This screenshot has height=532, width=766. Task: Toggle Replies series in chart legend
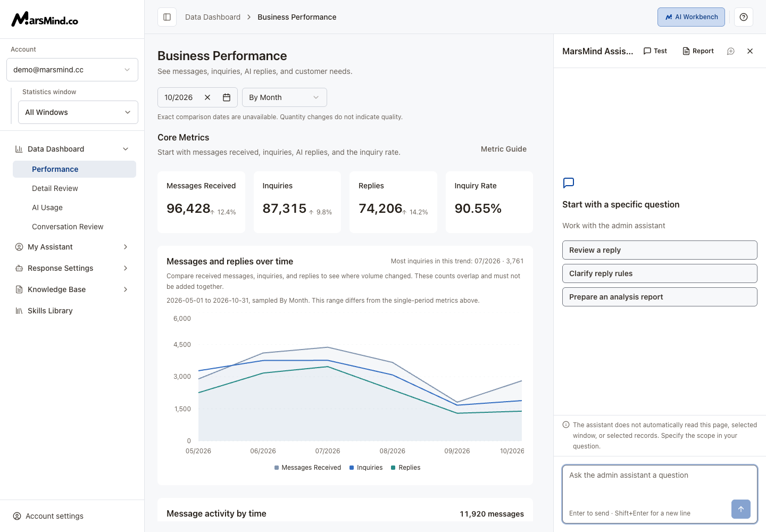coord(405,468)
